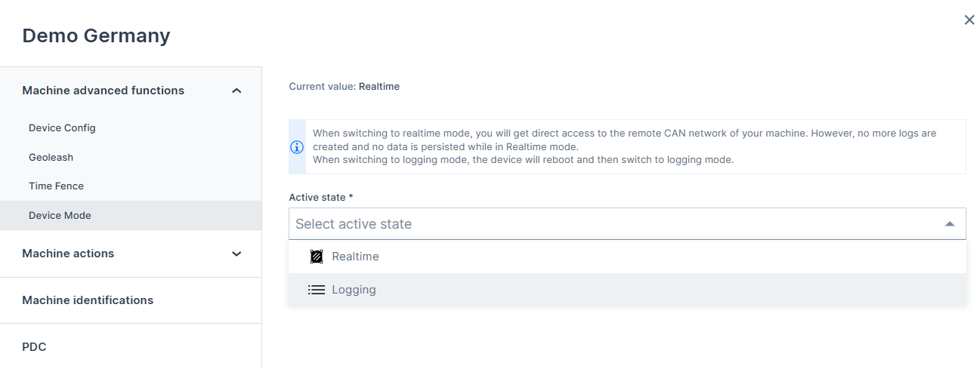Click the Demo Germany title
This screenshot has height=369, width=980.
tap(96, 35)
